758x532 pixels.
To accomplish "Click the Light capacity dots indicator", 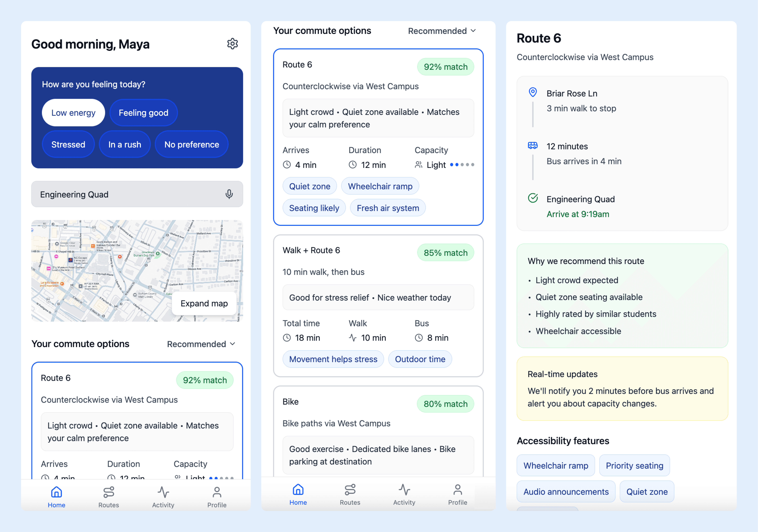I will point(462,164).
